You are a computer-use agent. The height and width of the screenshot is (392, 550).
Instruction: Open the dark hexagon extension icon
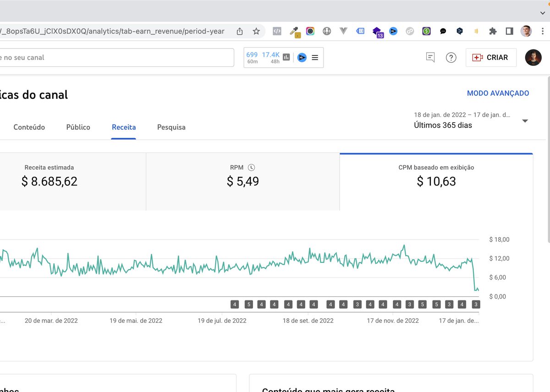pos(460,31)
